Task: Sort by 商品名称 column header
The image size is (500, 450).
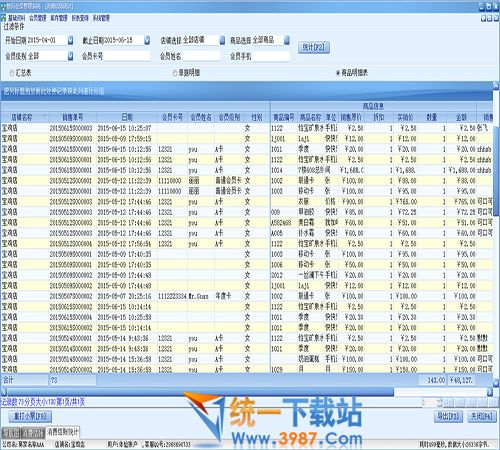Action: click(310, 117)
